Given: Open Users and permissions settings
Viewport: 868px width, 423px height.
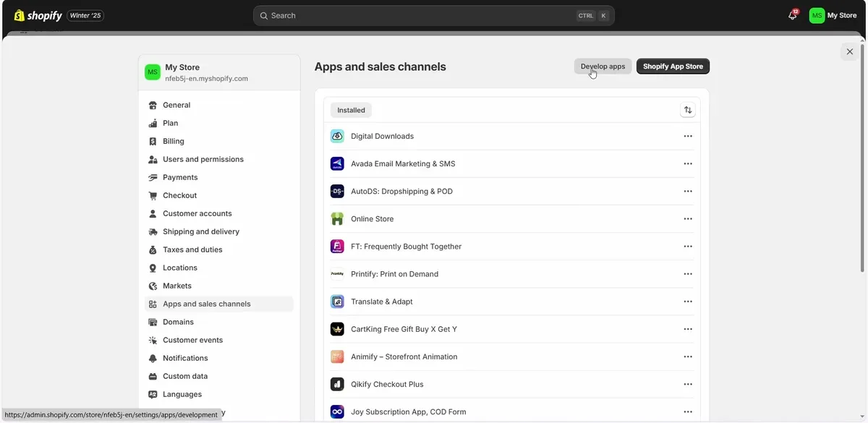Looking at the screenshot, I should point(219,159).
